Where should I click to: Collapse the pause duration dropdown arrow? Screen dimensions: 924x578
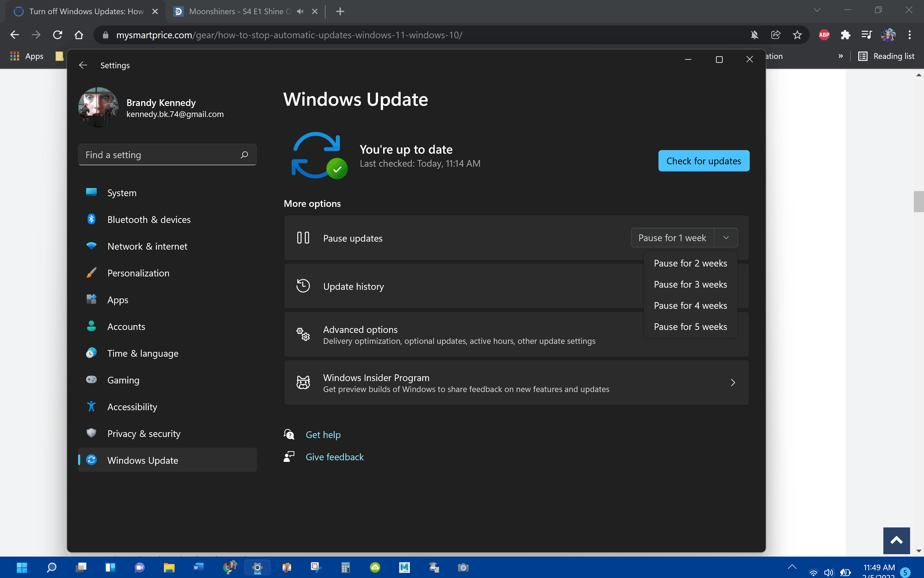click(x=726, y=238)
